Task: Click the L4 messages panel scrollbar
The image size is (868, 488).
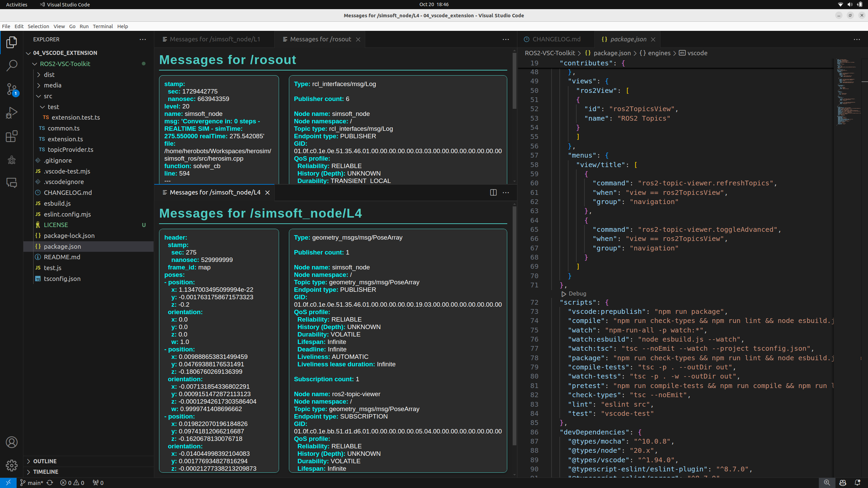Action: 514,325
